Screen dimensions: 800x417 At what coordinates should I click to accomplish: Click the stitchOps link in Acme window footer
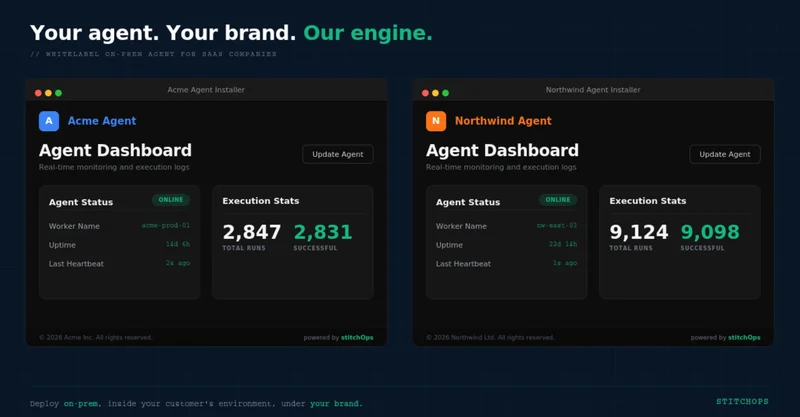click(x=357, y=337)
